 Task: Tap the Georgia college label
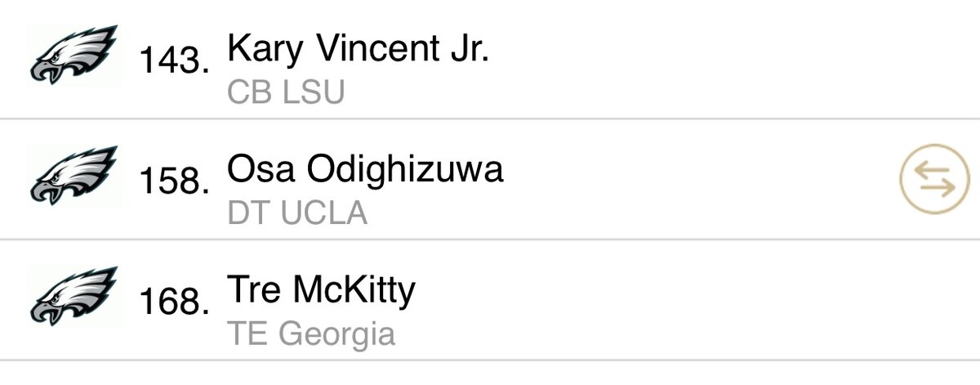(336, 334)
